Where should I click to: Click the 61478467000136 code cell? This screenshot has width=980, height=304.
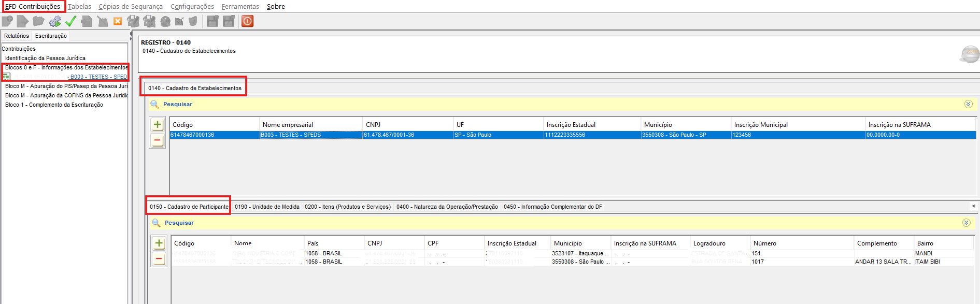tap(215, 135)
